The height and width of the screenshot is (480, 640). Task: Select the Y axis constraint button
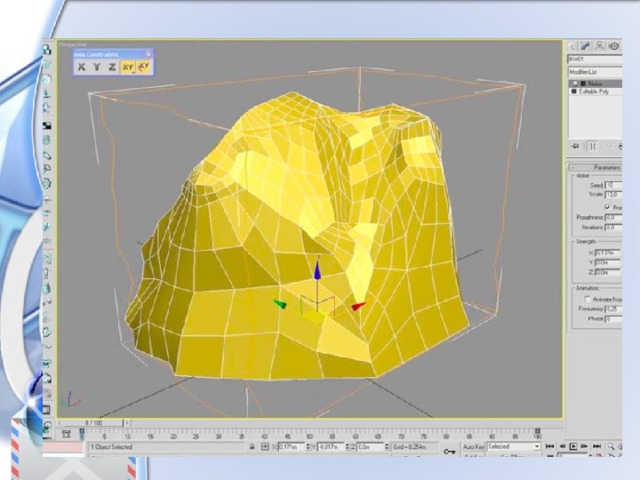pyautogui.click(x=97, y=67)
